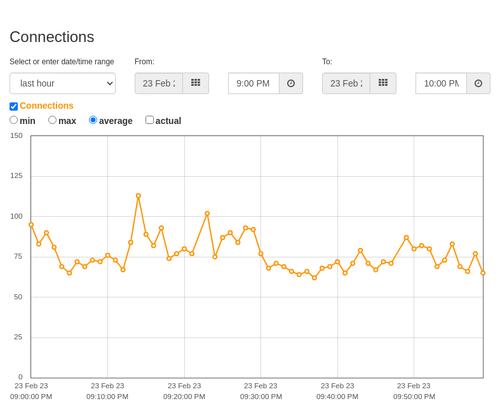The width and height of the screenshot is (500, 403).
Task: Click the '09:10:00 PM' x-axis label
Action: click(107, 397)
